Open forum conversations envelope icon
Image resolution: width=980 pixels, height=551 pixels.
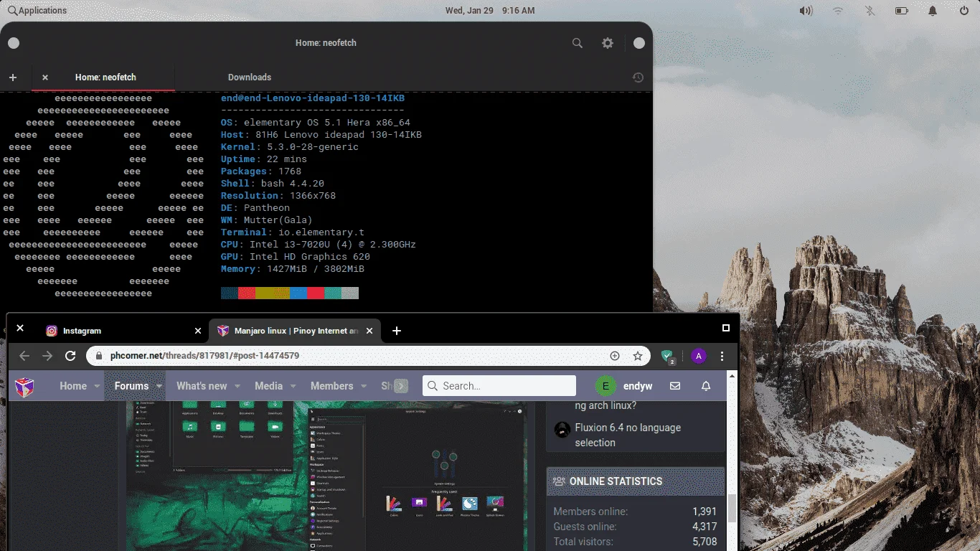pyautogui.click(x=675, y=386)
